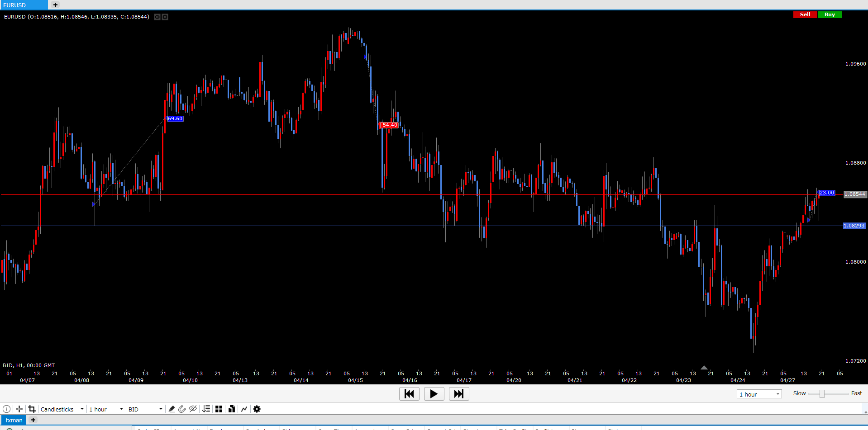Click the Slow-Fast playback speed slider

822,394
